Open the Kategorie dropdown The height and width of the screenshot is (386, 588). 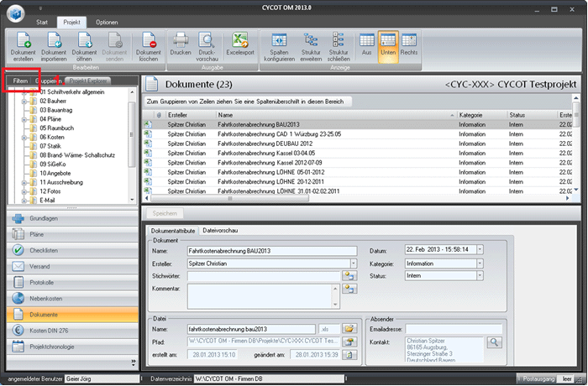(x=480, y=263)
